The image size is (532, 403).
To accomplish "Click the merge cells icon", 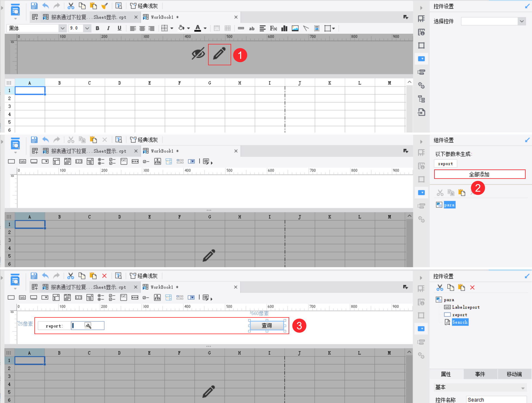I will pyautogui.click(x=217, y=28).
